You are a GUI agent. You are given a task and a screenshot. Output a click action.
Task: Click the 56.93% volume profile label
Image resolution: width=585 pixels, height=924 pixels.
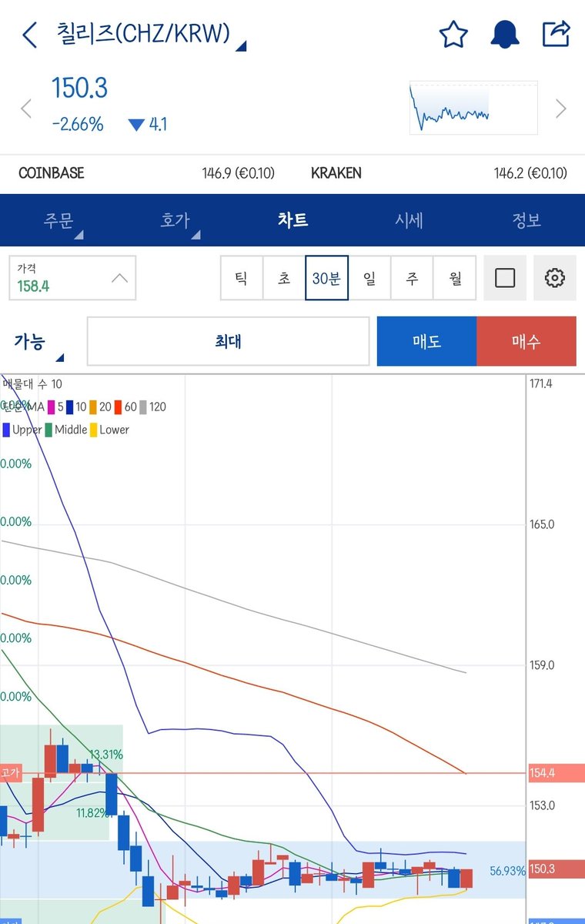pos(507,871)
